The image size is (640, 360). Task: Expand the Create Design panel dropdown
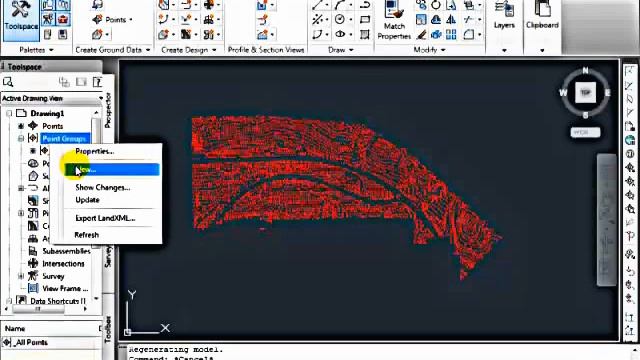214,50
